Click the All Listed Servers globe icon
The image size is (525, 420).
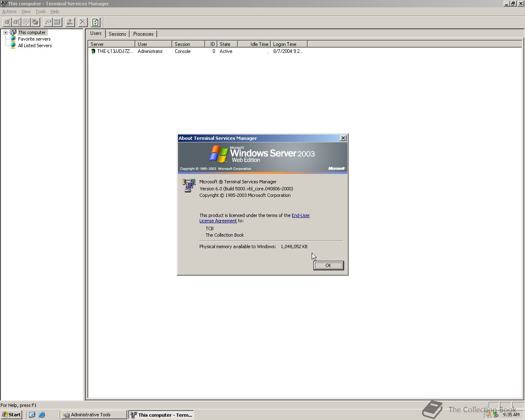pyautogui.click(x=13, y=46)
